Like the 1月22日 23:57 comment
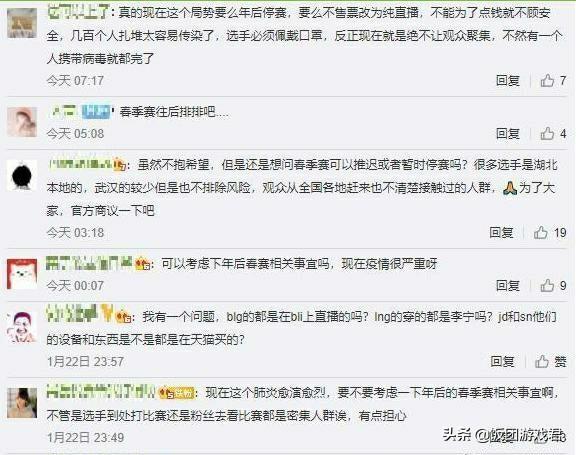Image resolution: width=576 pixels, height=455 pixels. 550,361
